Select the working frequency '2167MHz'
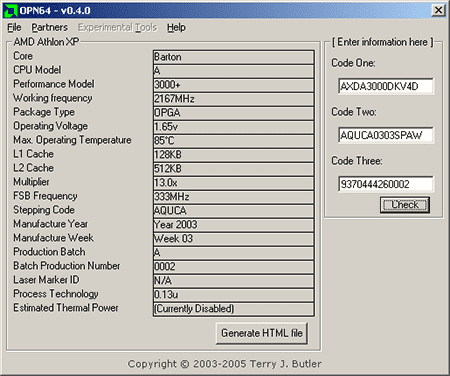Viewport: 450px width, 376px height. (234, 99)
